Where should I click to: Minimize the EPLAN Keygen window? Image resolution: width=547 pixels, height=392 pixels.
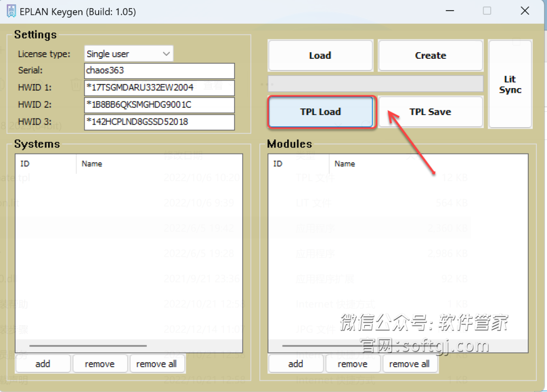click(x=450, y=11)
